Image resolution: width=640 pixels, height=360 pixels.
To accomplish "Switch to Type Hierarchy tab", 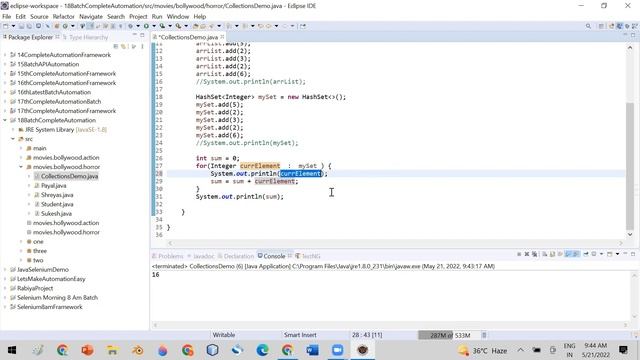I will tap(86, 37).
